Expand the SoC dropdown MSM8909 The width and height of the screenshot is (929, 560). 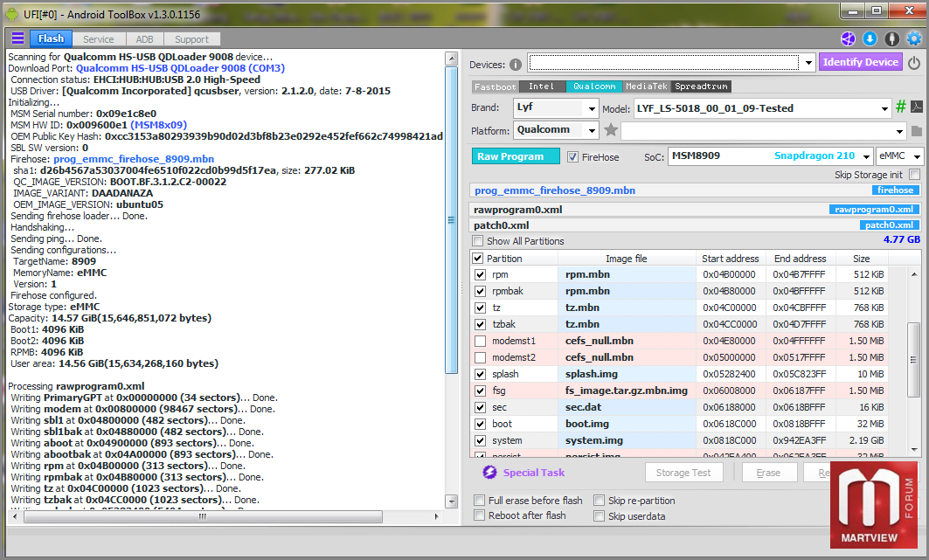pyautogui.click(x=865, y=157)
